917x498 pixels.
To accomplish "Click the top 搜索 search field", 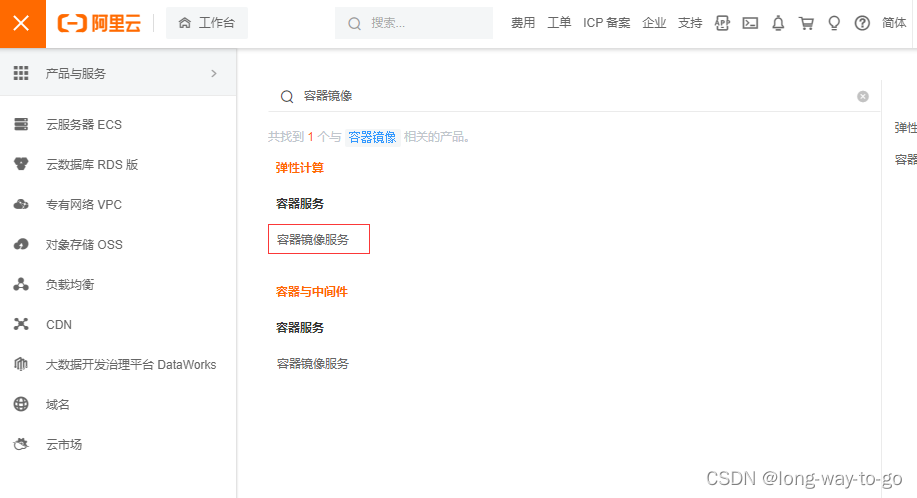I will point(414,23).
